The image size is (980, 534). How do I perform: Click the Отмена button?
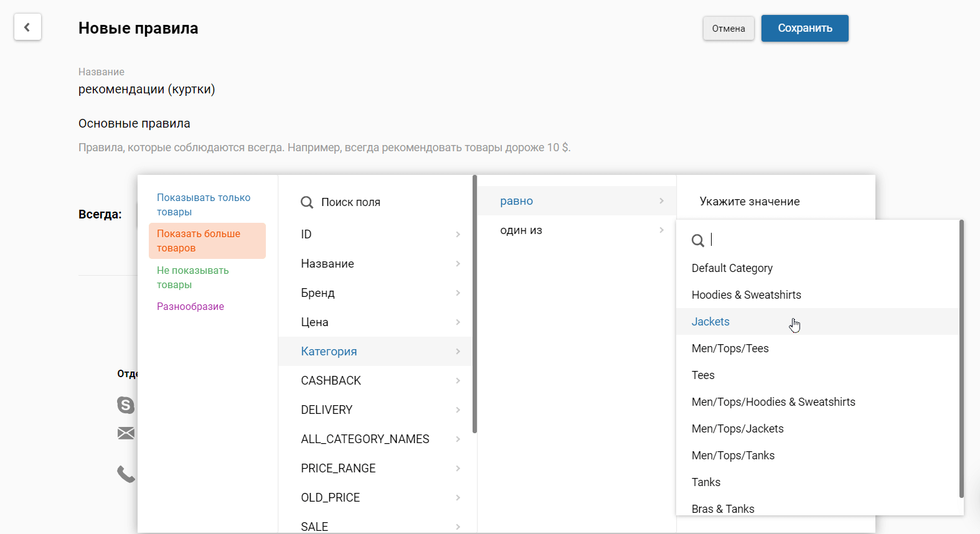(x=728, y=29)
